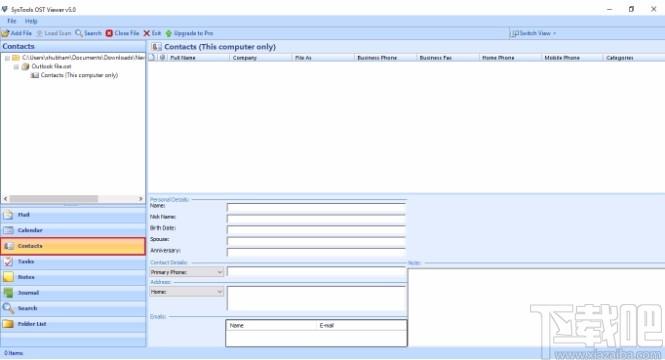Image resolution: width=665 pixels, height=360 pixels.
Task: Open Mail in the navigation pane
Action: point(73,215)
